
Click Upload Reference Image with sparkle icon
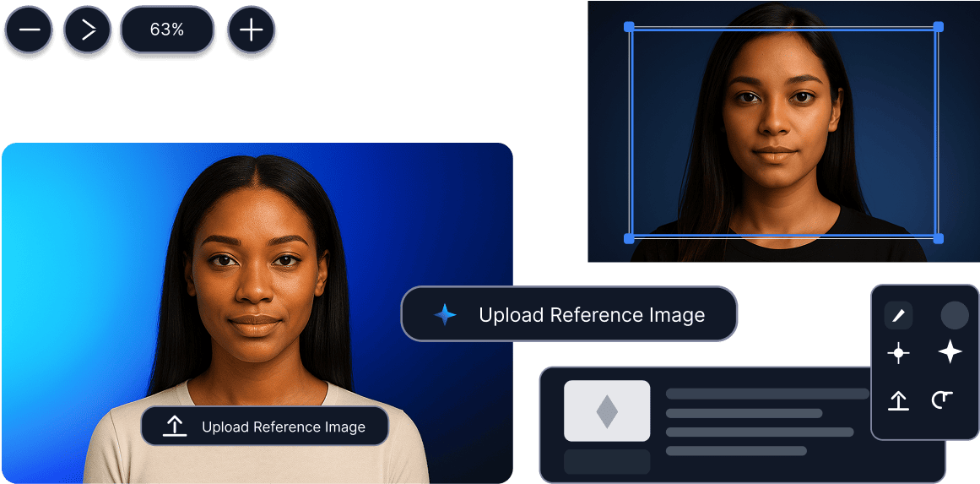coord(569,315)
